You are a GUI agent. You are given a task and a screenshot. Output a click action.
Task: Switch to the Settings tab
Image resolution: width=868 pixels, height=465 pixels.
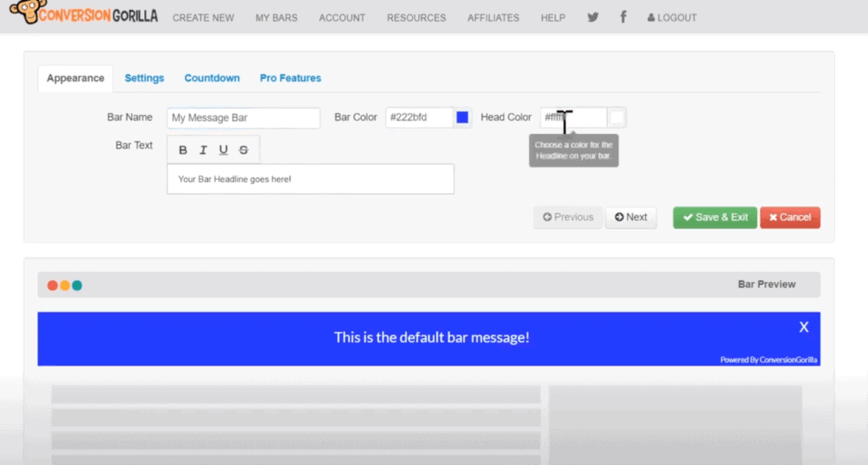[144, 78]
